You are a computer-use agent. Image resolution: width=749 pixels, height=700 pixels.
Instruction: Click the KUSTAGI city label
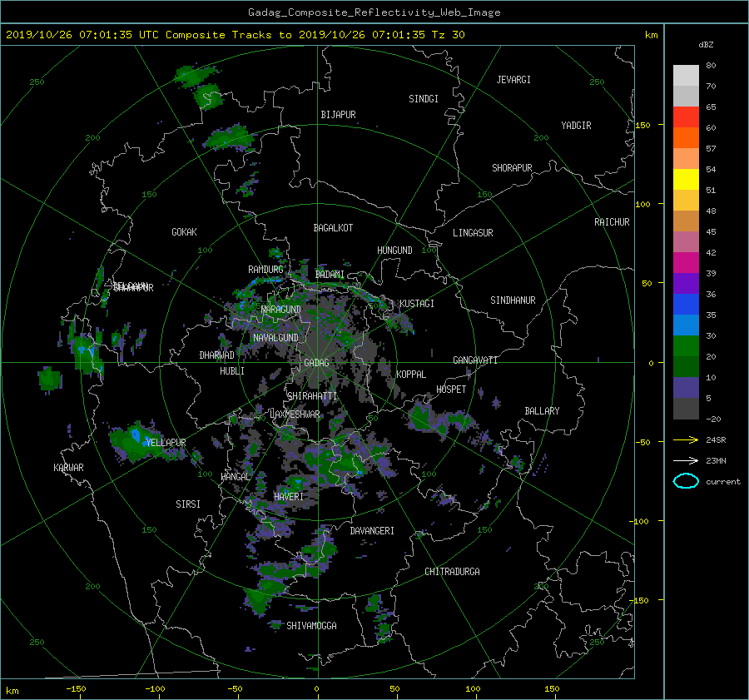tap(417, 304)
